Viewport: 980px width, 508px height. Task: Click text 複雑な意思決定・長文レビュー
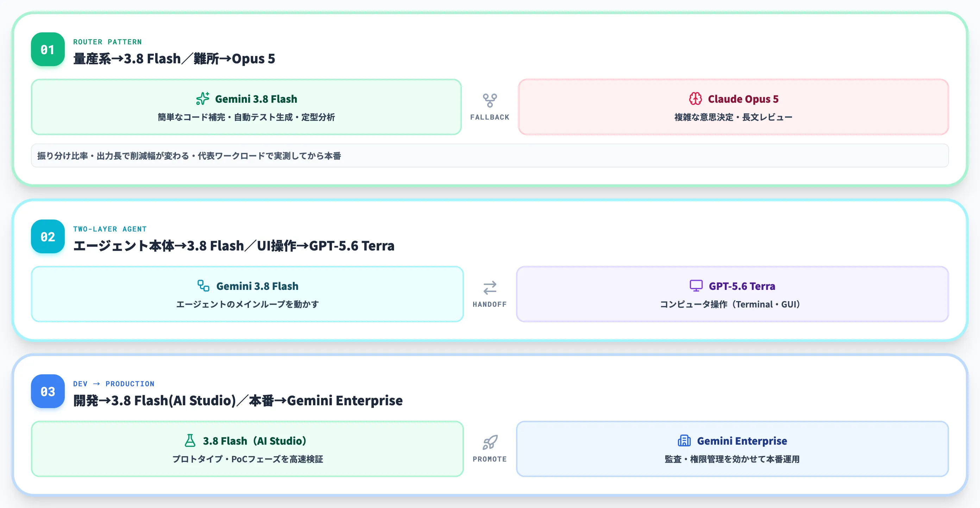pyautogui.click(x=734, y=117)
